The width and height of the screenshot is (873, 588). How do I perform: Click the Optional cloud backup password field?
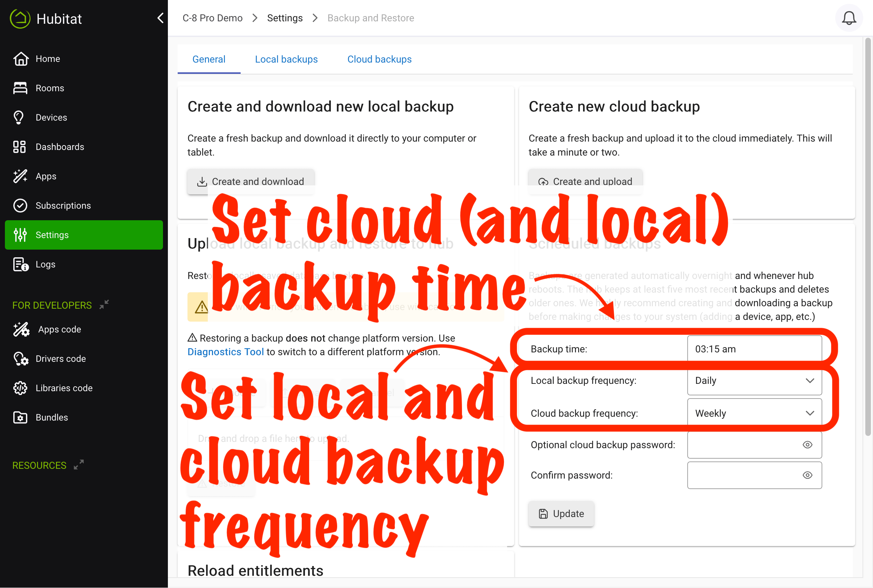click(754, 445)
